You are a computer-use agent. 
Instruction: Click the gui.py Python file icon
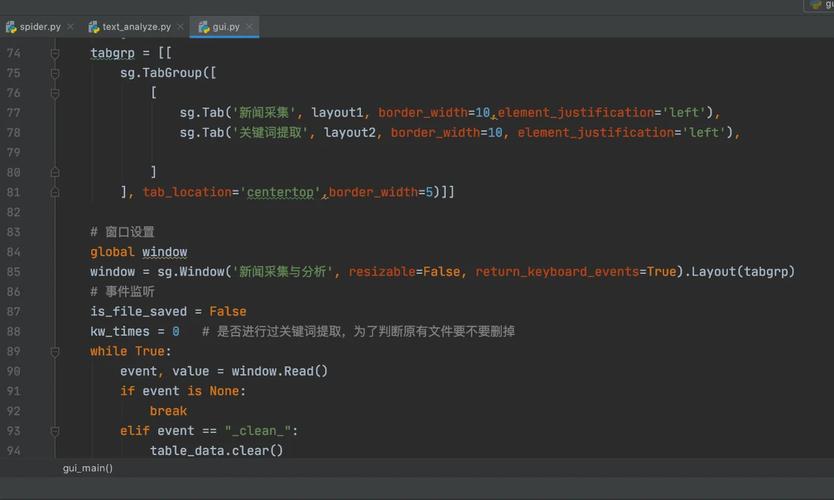coord(204,27)
